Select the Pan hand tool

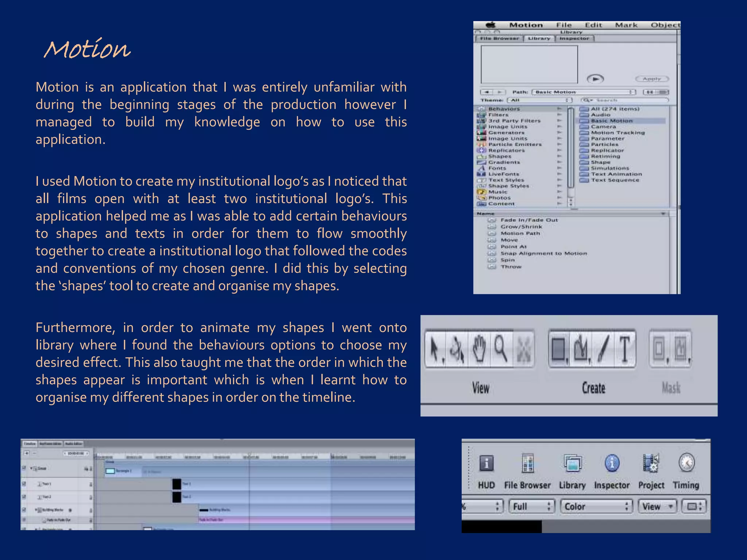tap(479, 349)
